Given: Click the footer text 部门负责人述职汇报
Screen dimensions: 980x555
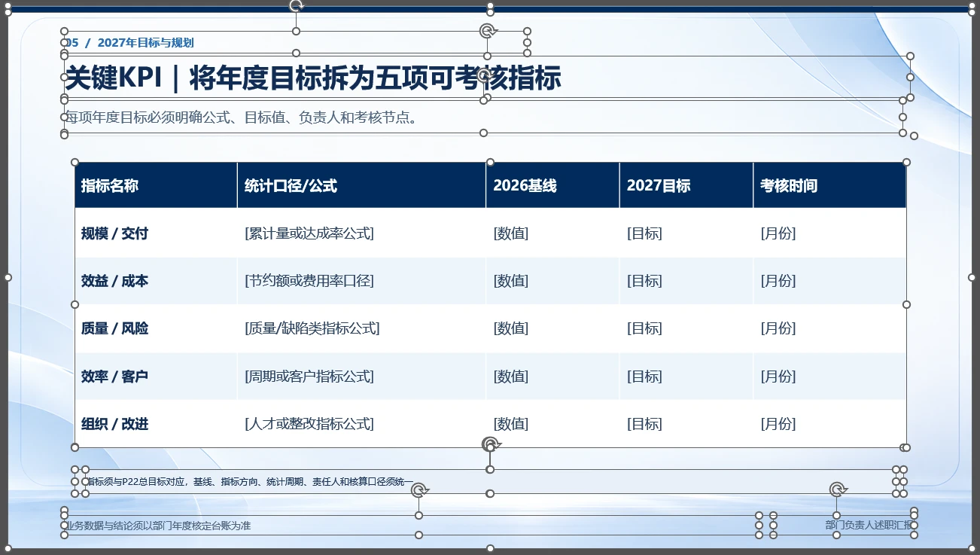Looking at the screenshot, I should point(869,526).
